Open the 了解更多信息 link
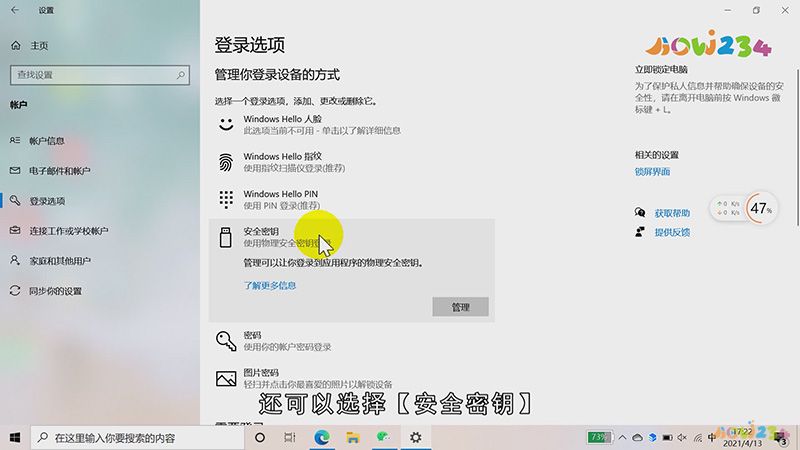Screen dimensions: 800x450 click(269, 286)
